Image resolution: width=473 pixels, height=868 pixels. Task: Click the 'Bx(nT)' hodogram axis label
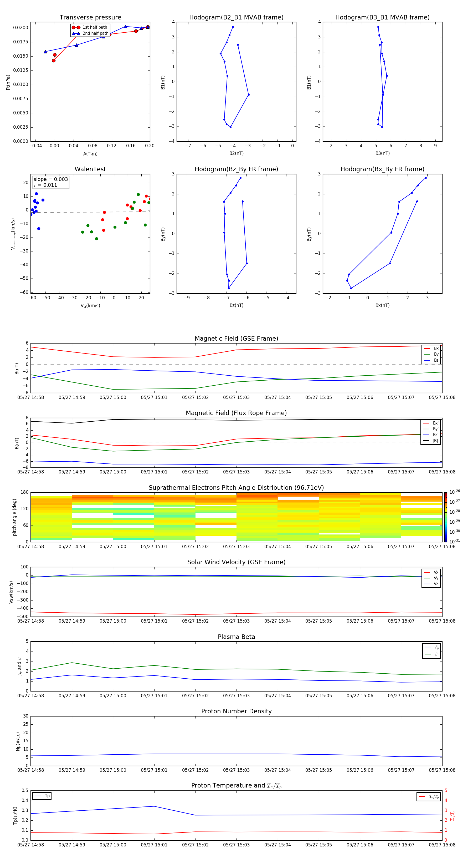(x=382, y=305)
